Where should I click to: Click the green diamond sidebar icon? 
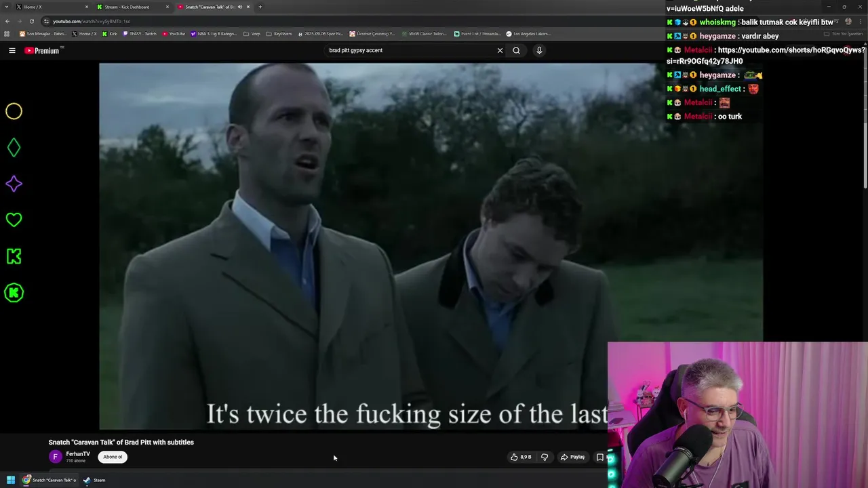[14, 147]
